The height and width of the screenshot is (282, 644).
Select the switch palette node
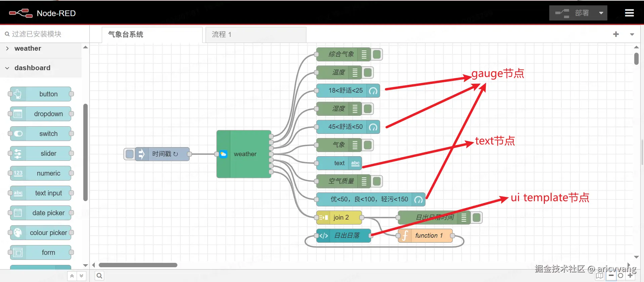point(41,134)
